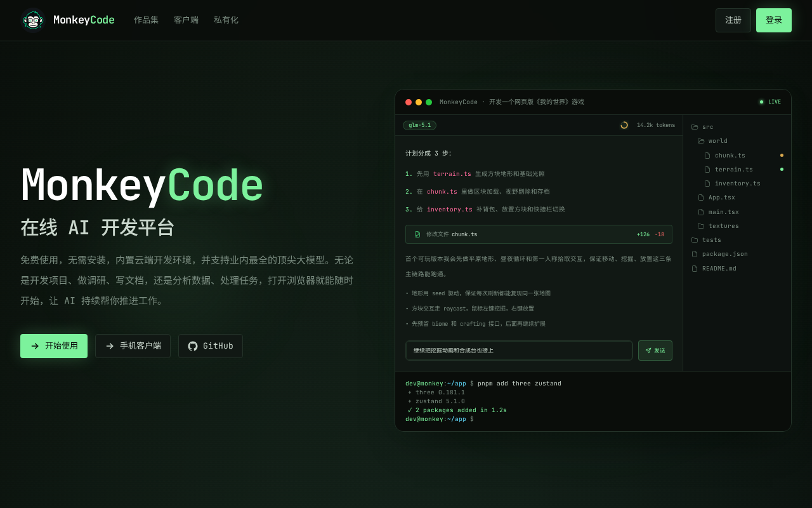The height and width of the screenshot is (508, 812).
Task: Go to 客户端 navigation item
Action: point(186,20)
